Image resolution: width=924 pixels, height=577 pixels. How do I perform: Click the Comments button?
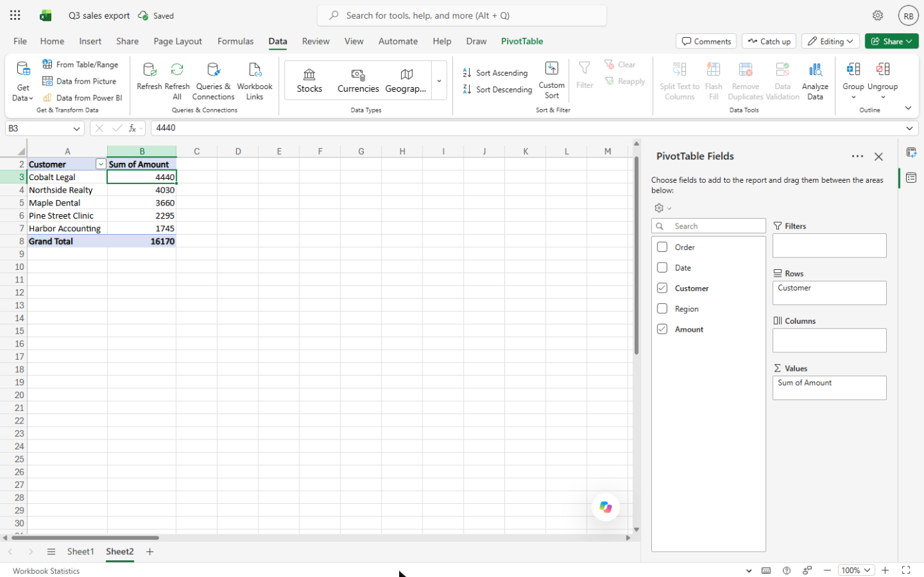pos(706,41)
